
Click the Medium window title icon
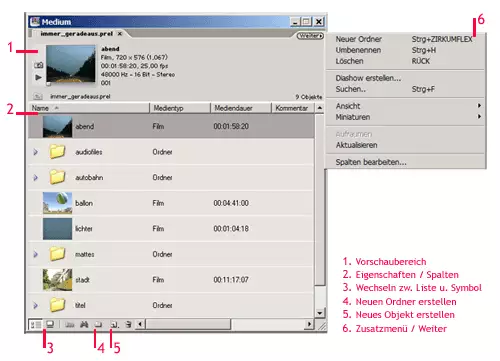pyautogui.click(x=35, y=22)
